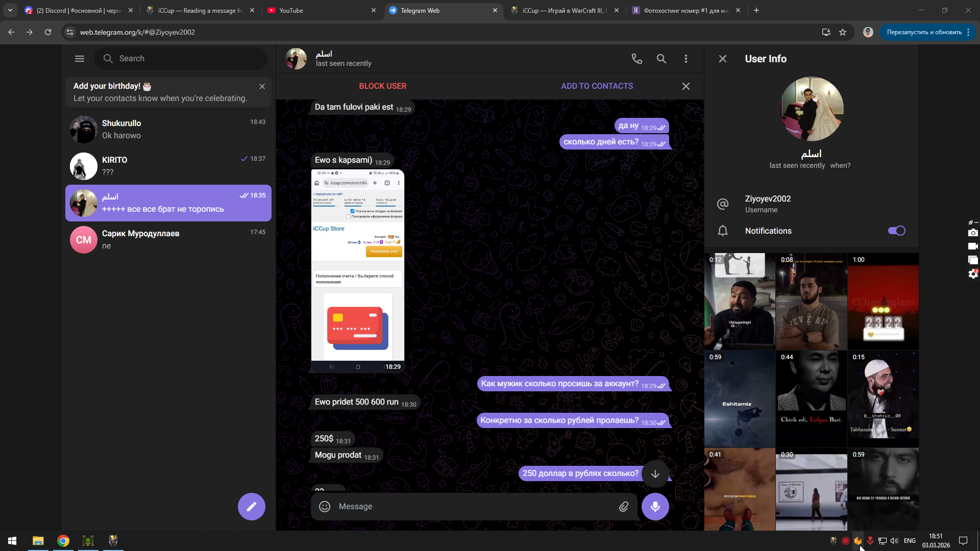Click the compose new message pencil button

(x=251, y=506)
